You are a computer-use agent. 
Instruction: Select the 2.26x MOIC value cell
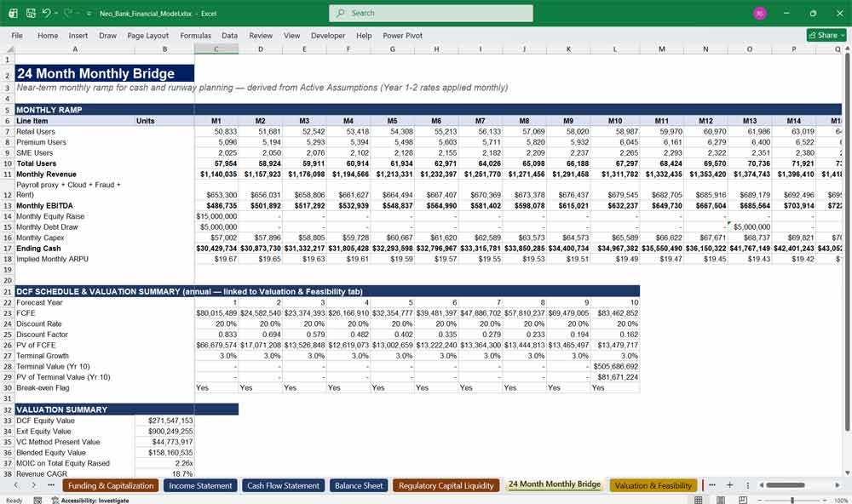pos(164,463)
